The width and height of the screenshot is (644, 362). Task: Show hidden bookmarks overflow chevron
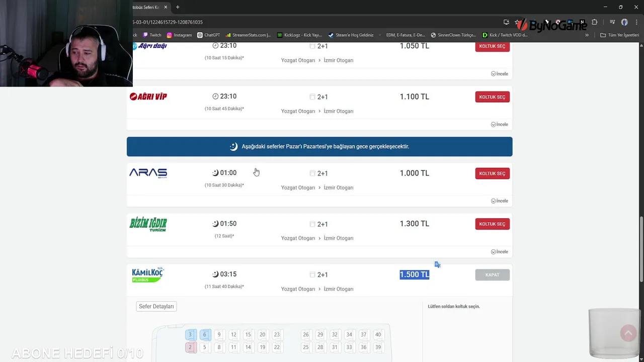pyautogui.click(x=587, y=35)
